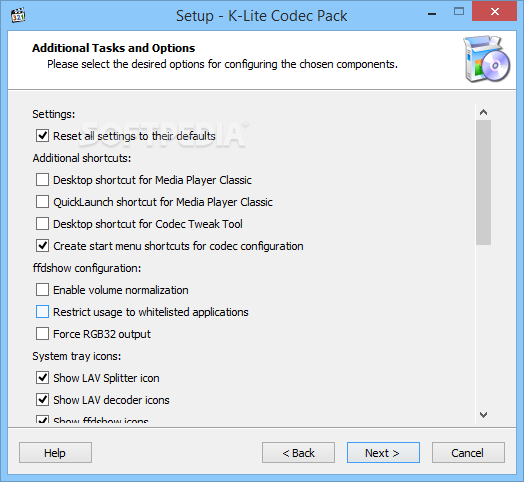Image resolution: width=524 pixels, height=482 pixels.
Task: Uncheck Reset all settings to their defaults
Action: point(42,136)
